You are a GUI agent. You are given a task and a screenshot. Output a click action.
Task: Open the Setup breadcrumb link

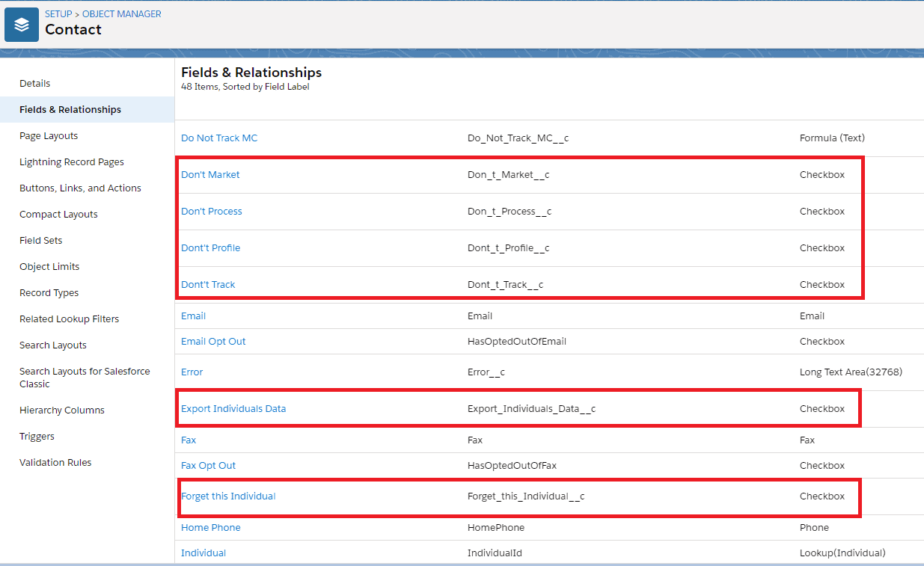(x=58, y=14)
